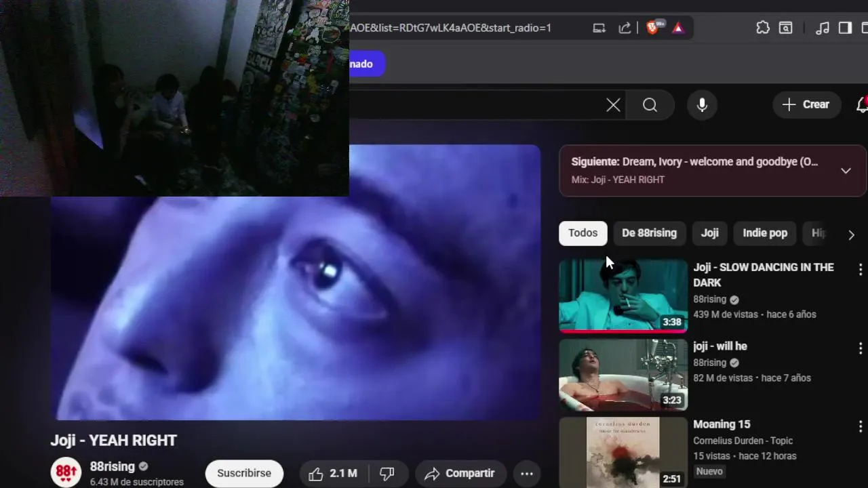Open the media control music note icon
This screenshot has height=488, width=868.
click(x=822, y=28)
